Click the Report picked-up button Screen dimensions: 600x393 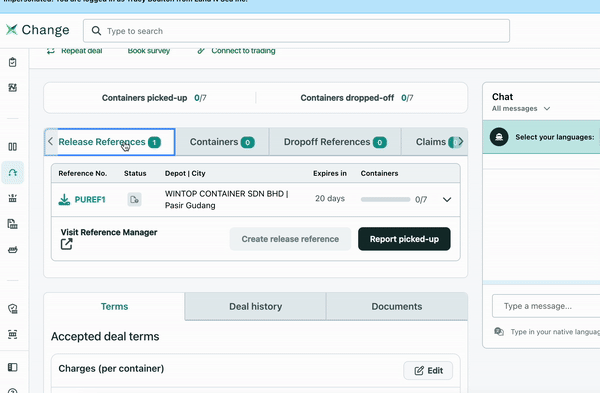click(404, 239)
